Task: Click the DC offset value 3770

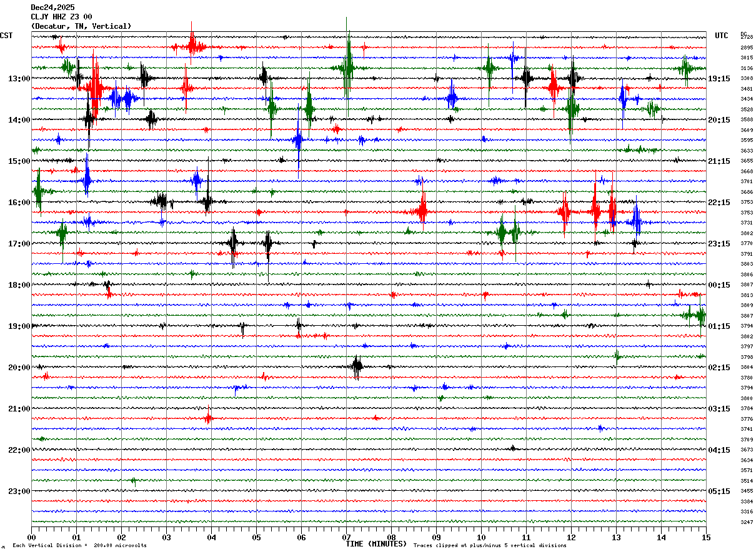Action: [x=747, y=243]
